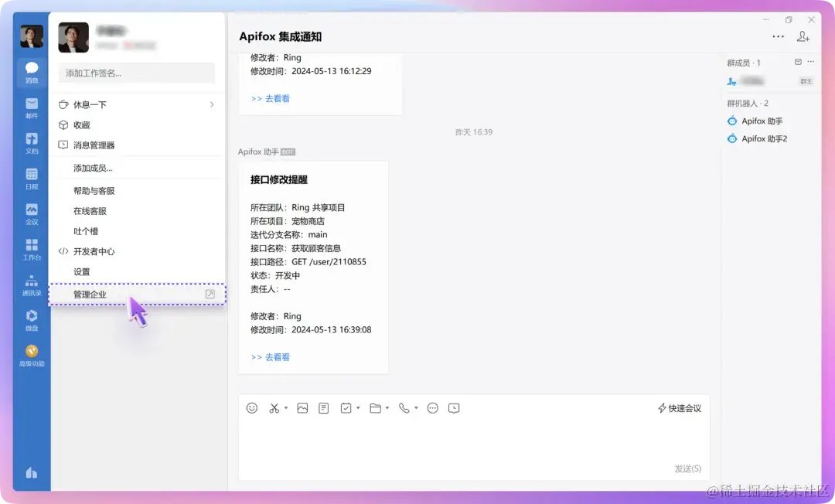Click the message history icon in toolbar
Viewport: 835px width, 504px height.
pyautogui.click(x=454, y=408)
